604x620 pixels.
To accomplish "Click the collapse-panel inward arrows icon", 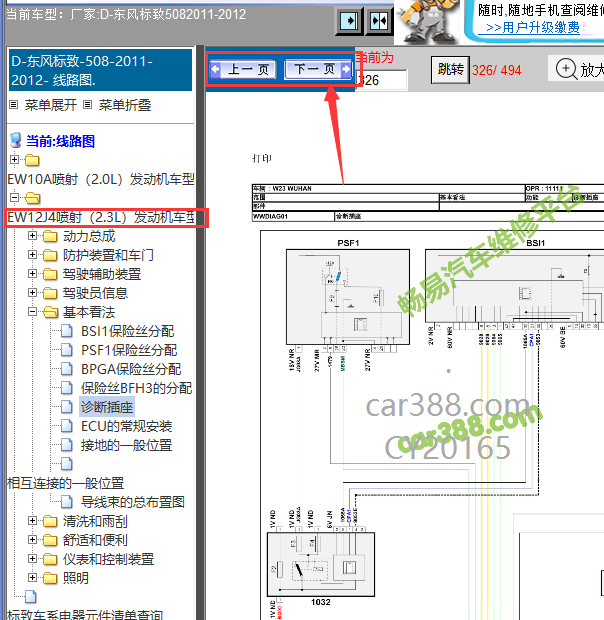I will tap(379, 20).
